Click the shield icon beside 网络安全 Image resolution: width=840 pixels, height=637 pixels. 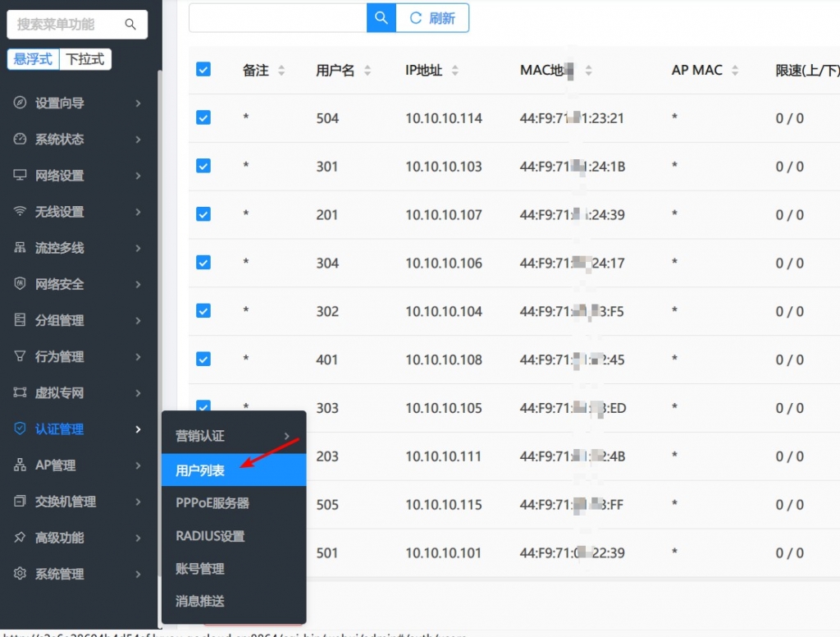tap(21, 284)
